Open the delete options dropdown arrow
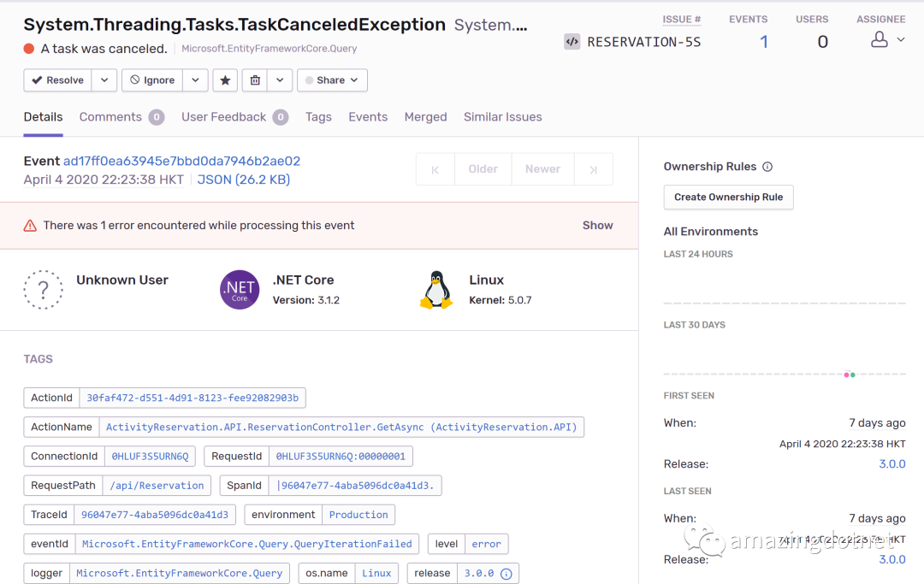This screenshot has height=584, width=924. [280, 80]
